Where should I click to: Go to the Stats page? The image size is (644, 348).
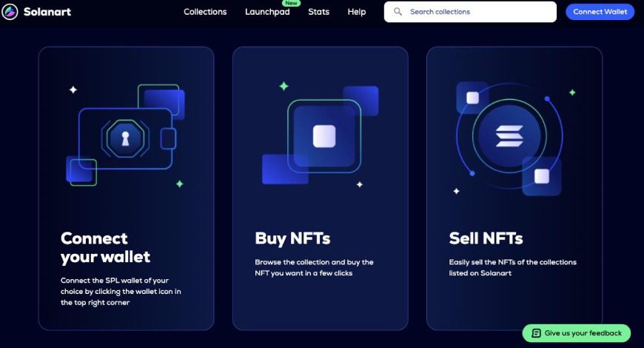tap(319, 12)
